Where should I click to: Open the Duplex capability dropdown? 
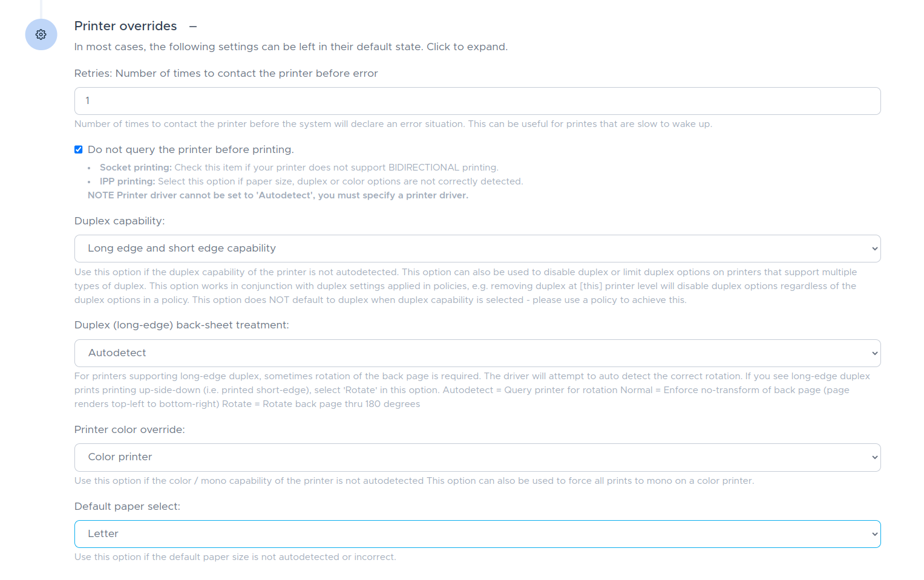477,249
